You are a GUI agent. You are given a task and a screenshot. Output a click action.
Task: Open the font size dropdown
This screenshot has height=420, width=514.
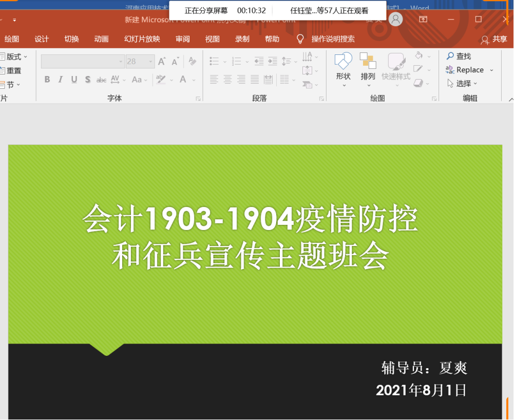[150, 62]
